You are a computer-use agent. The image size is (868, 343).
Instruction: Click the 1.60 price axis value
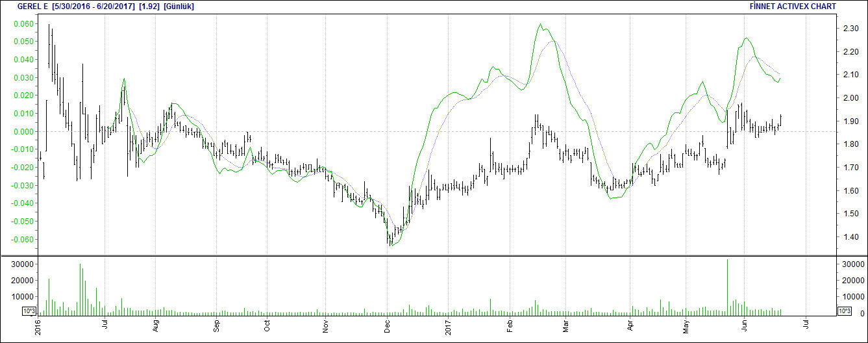850,191
